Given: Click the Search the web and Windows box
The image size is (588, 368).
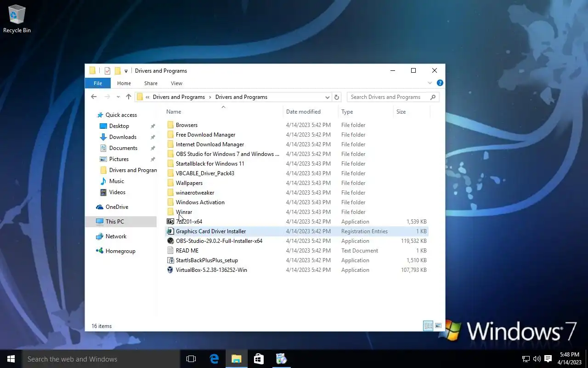Looking at the screenshot, I should pos(101,359).
